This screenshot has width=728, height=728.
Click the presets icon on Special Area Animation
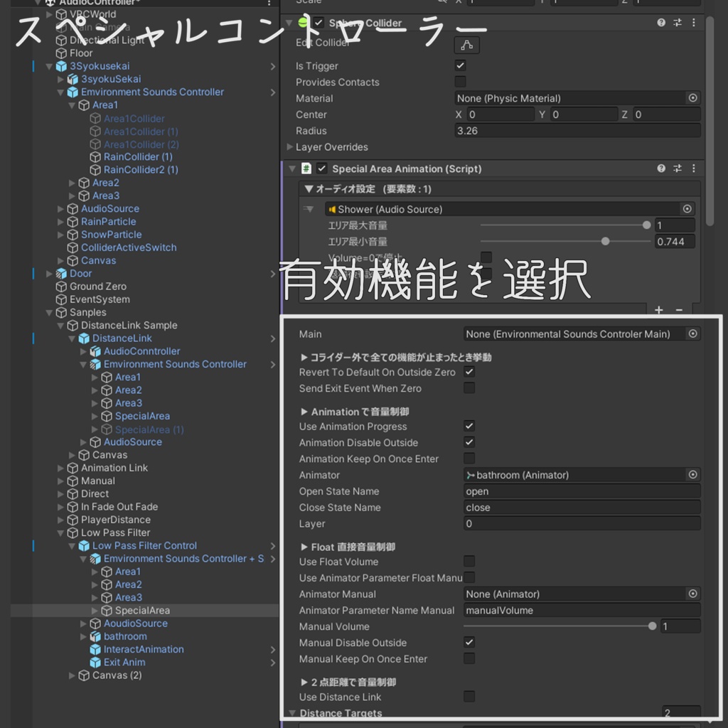tap(676, 168)
